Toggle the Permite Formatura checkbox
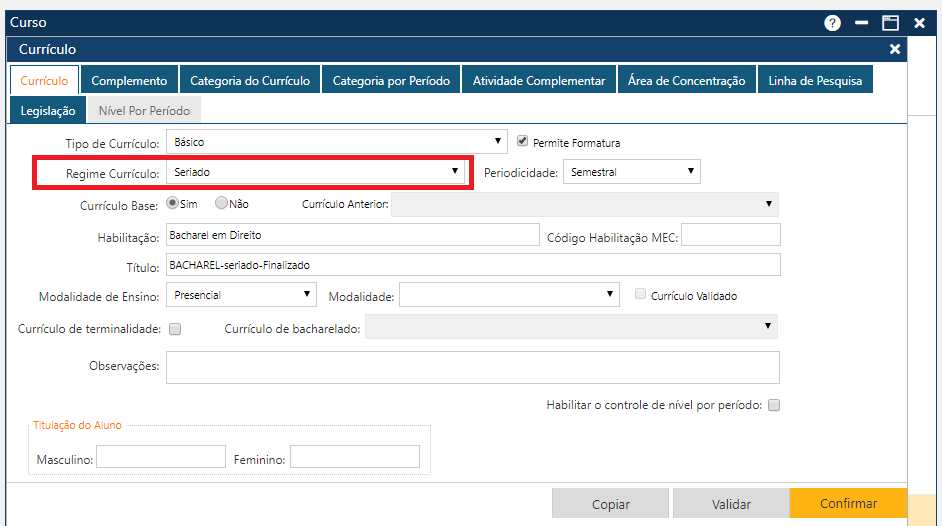 523,141
